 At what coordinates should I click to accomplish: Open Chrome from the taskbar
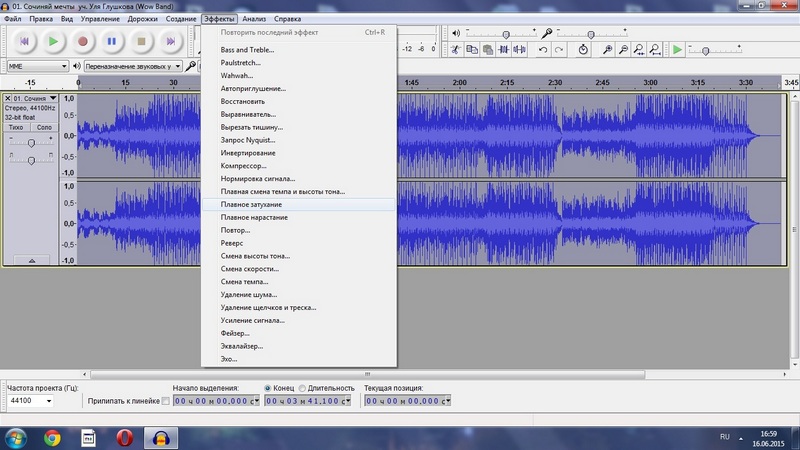[x=52, y=438]
